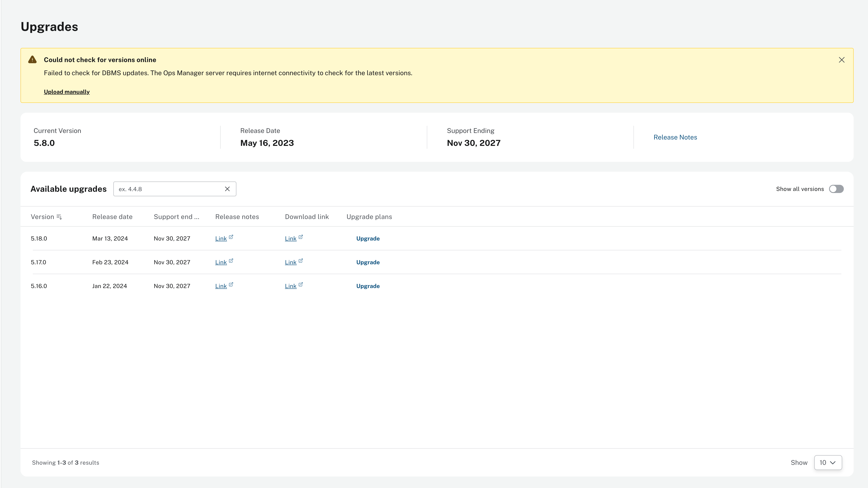Click release date value May 16, 2023
The image size is (868, 488).
point(267,143)
